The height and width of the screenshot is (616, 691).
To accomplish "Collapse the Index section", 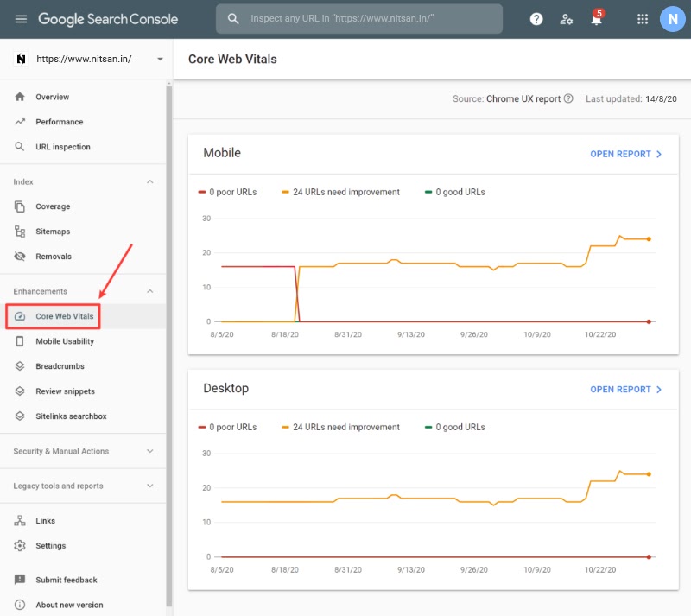I will click(149, 181).
